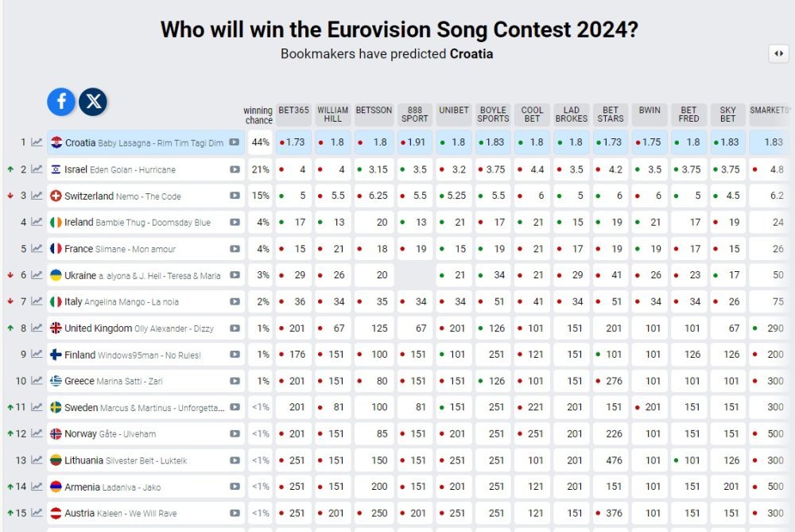Click Bet365 odds 1.73 for Croatia

pyautogui.click(x=296, y=142)
